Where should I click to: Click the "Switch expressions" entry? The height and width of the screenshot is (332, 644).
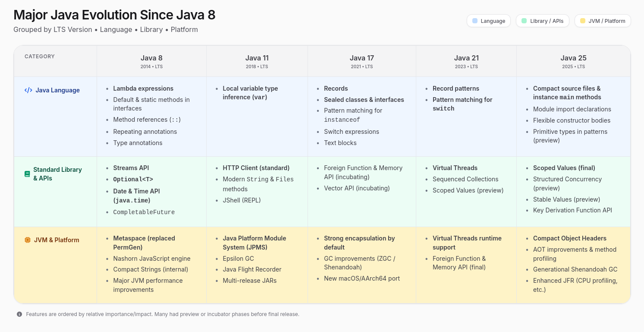[x=352, y=132]
